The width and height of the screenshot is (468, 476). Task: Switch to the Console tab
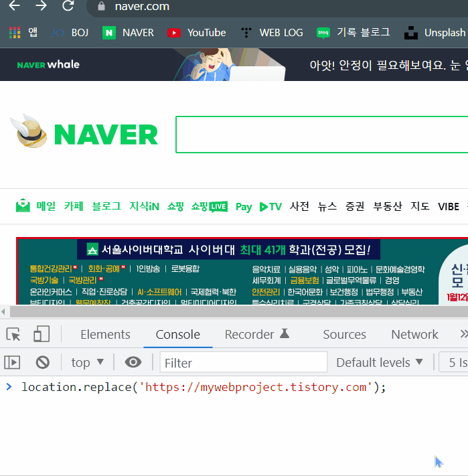coord(178,335)
